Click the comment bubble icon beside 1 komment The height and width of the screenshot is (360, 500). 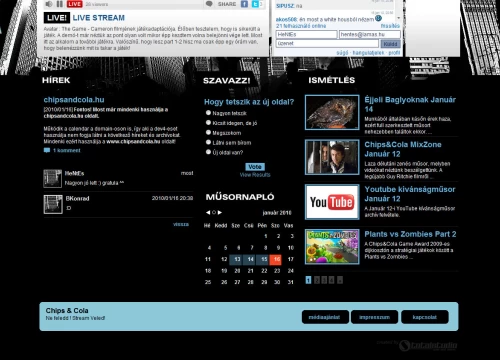pyautogui.click(x=47, y=150)
